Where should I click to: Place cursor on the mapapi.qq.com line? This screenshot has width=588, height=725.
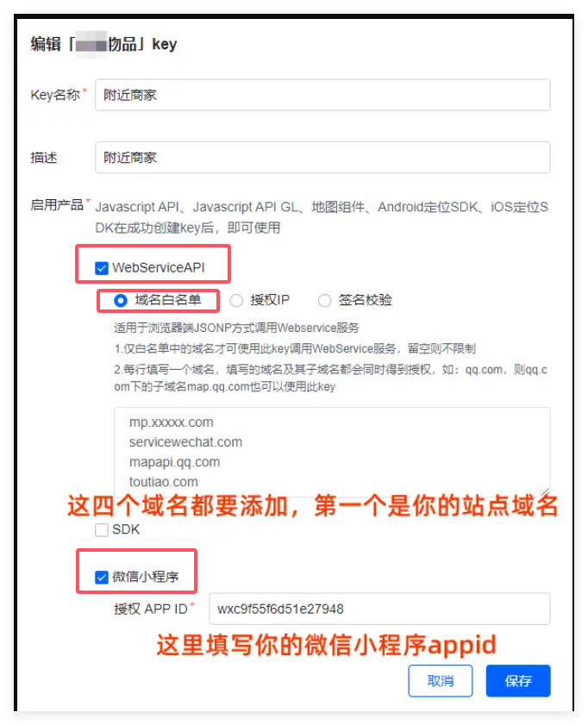pos(174,462)
